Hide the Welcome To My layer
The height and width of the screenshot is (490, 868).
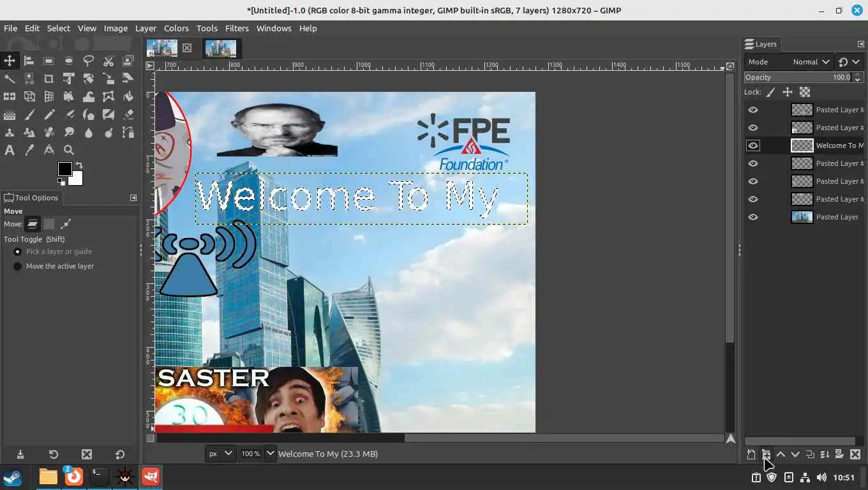pyautogui.click(x=753, y=145)
